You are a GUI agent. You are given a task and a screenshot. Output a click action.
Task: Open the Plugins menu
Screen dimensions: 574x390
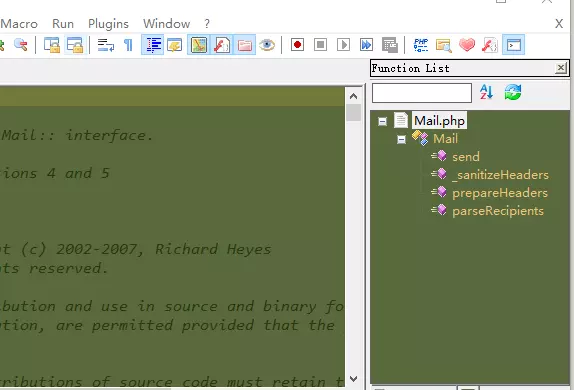click(x=108, y=24)
